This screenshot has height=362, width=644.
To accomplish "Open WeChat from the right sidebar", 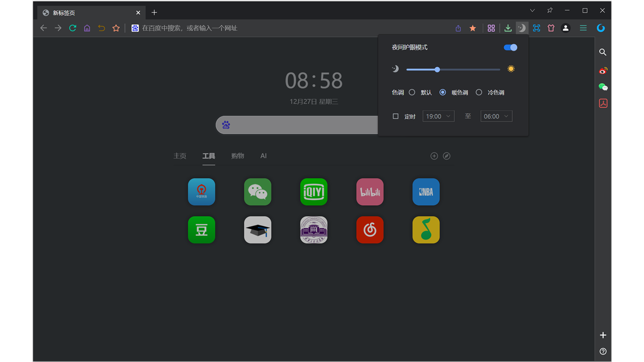I will (x=603, y=86).
